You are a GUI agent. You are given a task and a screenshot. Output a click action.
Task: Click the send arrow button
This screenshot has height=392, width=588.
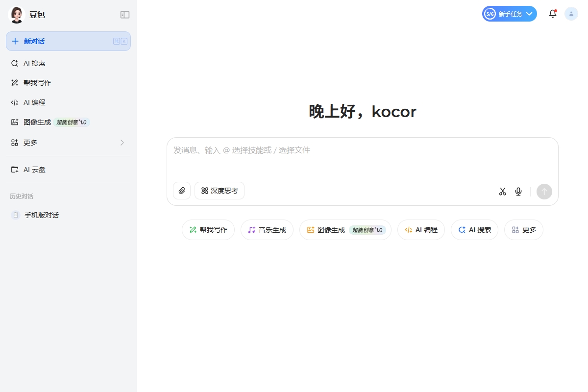tap(544, 192)
